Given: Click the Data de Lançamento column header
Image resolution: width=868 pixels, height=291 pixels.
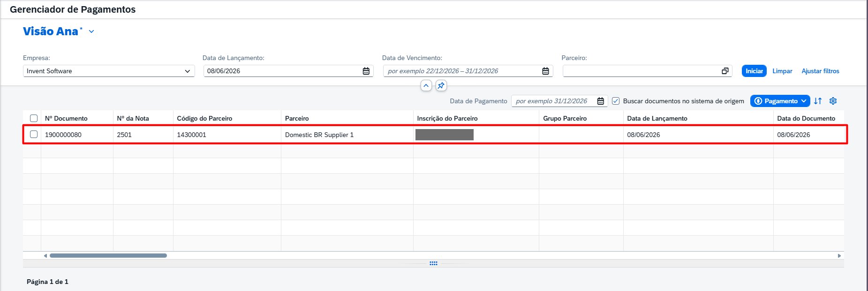Looking at the screenshot, I should click(x=698, y=118).
